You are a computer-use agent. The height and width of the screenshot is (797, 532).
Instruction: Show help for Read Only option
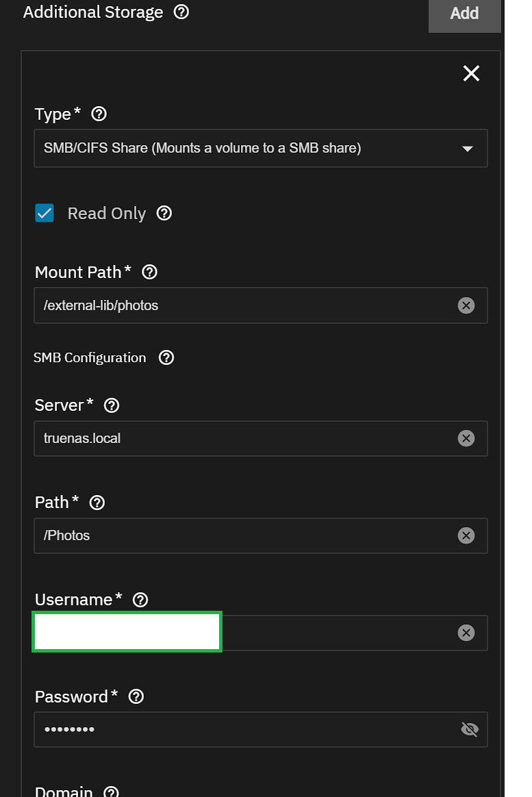(164, 213)
